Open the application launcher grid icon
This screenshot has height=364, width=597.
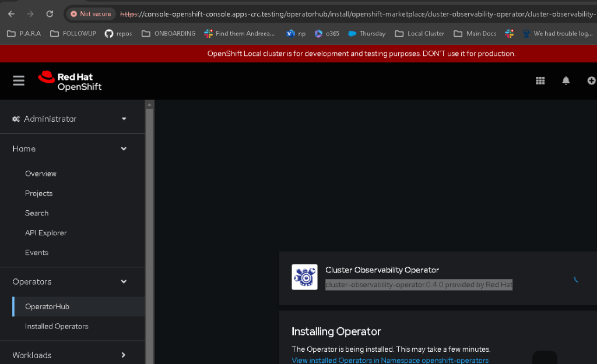click(x=540, y=80)
